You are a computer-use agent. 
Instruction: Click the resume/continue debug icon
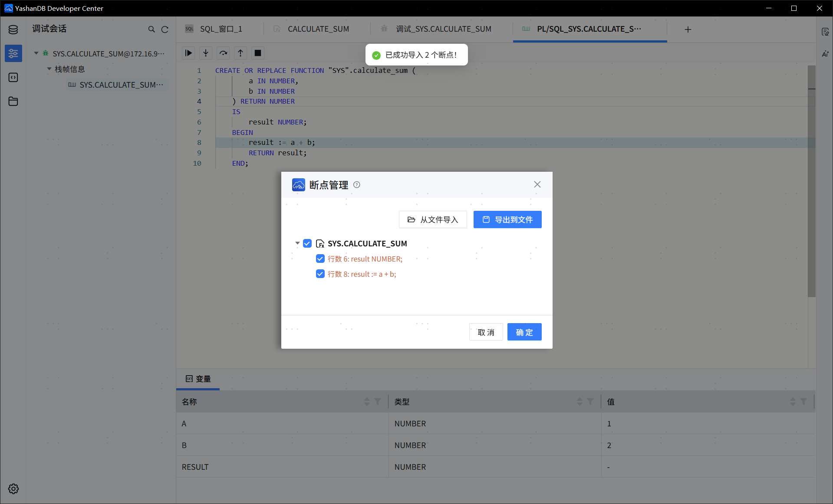pyautogui.click(x=188, y=53)
